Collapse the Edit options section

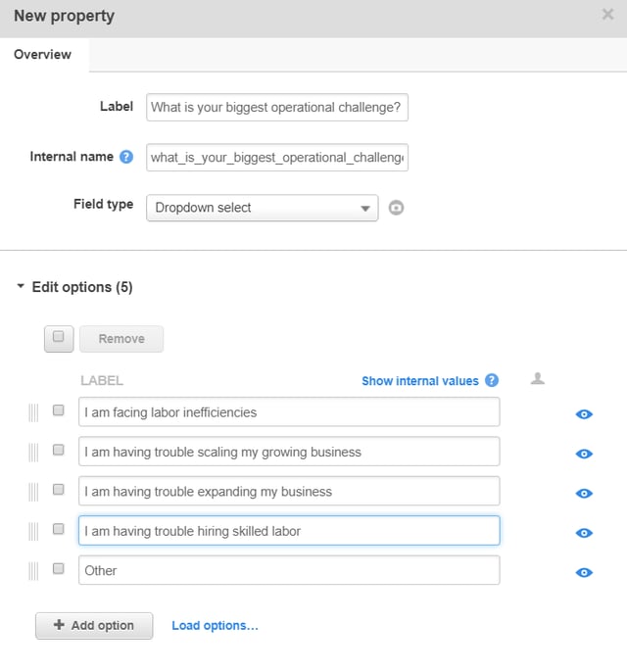pyautogui.click(x=22, y=287)
